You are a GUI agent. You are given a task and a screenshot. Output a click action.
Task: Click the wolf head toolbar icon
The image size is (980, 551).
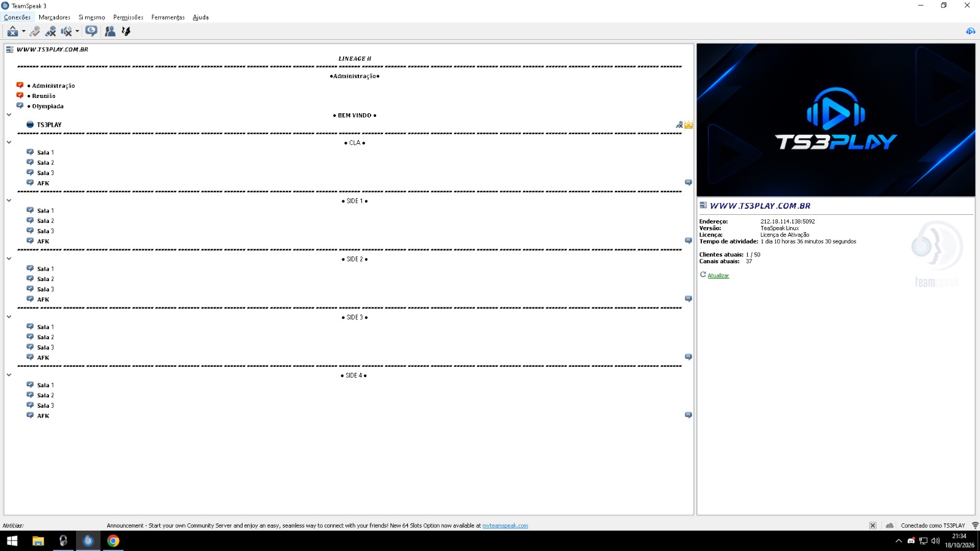(x=126, y=31)
